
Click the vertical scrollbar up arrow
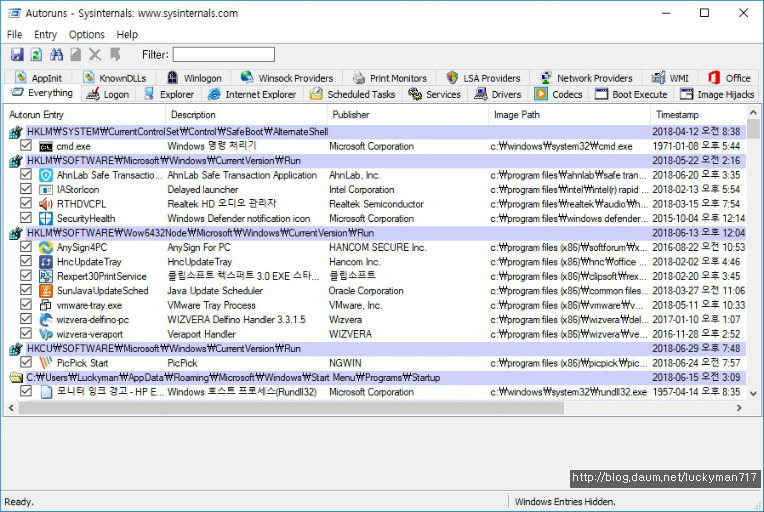[x=753, y=113]
